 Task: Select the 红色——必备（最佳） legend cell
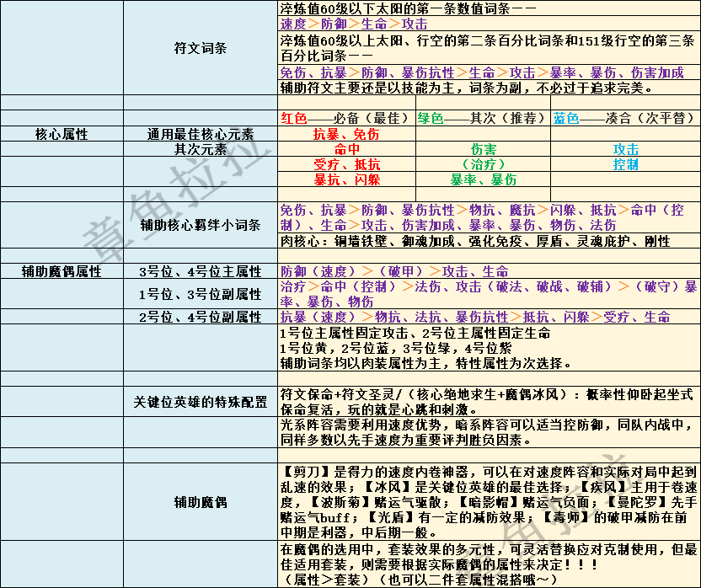click(345, 118)
